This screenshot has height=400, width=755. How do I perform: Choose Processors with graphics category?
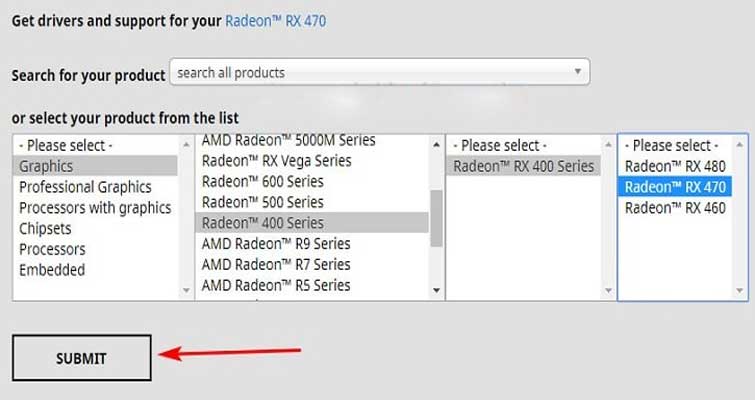pos(95,207)
